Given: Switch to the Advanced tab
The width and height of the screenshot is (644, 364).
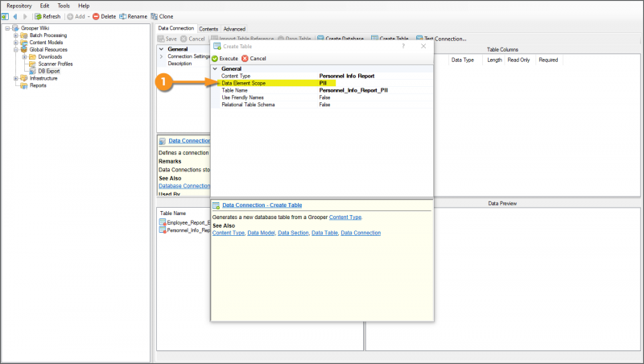Looking at the screenshot, I should [x=234, y=29].
